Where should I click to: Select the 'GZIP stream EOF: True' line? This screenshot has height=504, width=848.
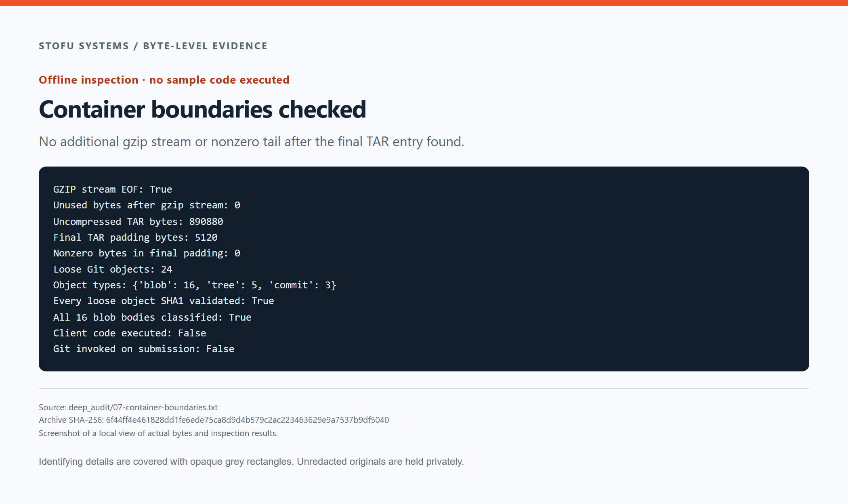click(113, 189)
